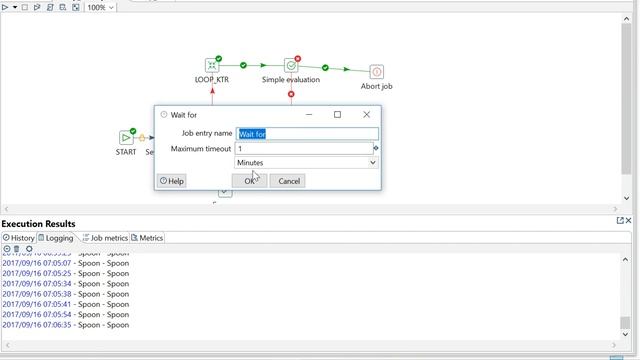The height and width of the screenshot is (360, 640).
Task: Switch to the Job metrics tab
Action: [x=105, y=238]
